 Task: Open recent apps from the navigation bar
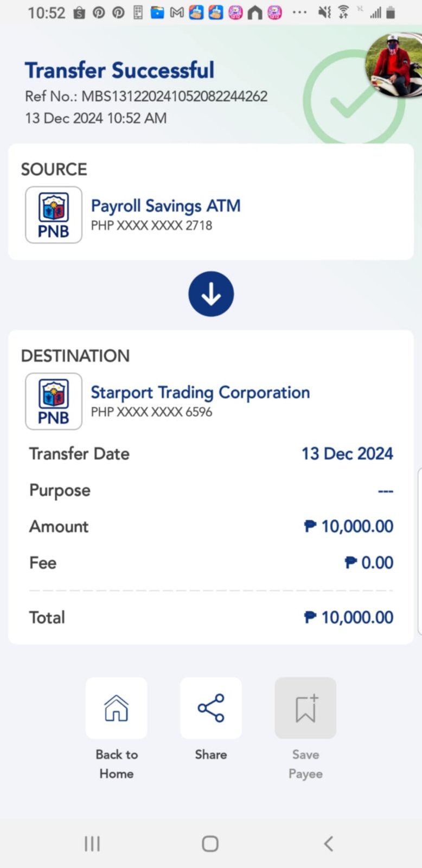pos(92,844)
